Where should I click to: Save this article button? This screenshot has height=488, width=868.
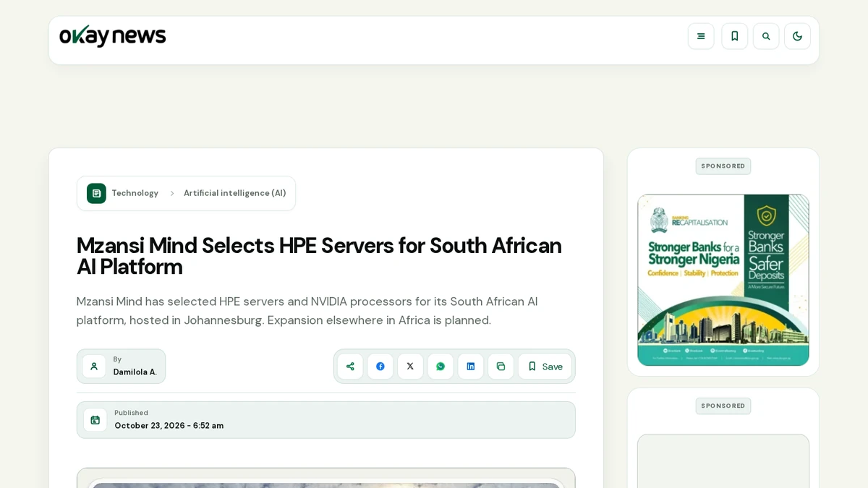tap(545, 367)
